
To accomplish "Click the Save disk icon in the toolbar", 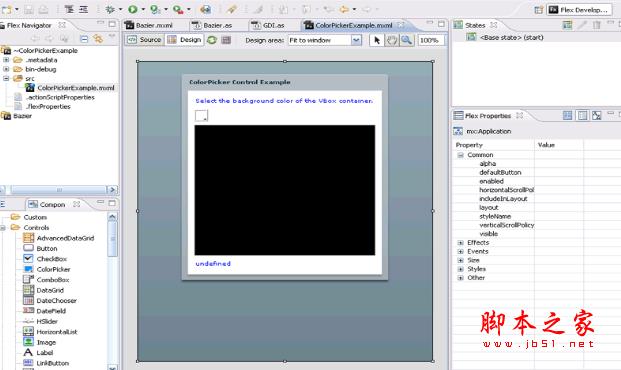I will point(29,9).
